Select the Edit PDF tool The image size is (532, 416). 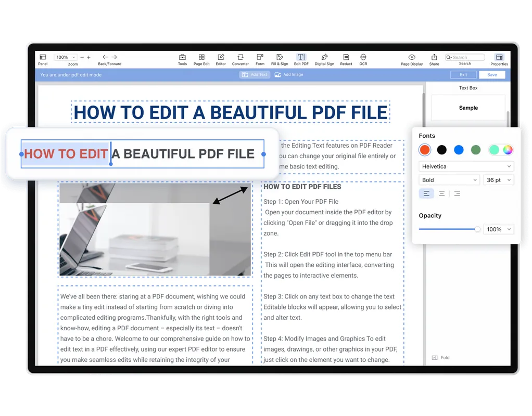(x=301, y=59)
